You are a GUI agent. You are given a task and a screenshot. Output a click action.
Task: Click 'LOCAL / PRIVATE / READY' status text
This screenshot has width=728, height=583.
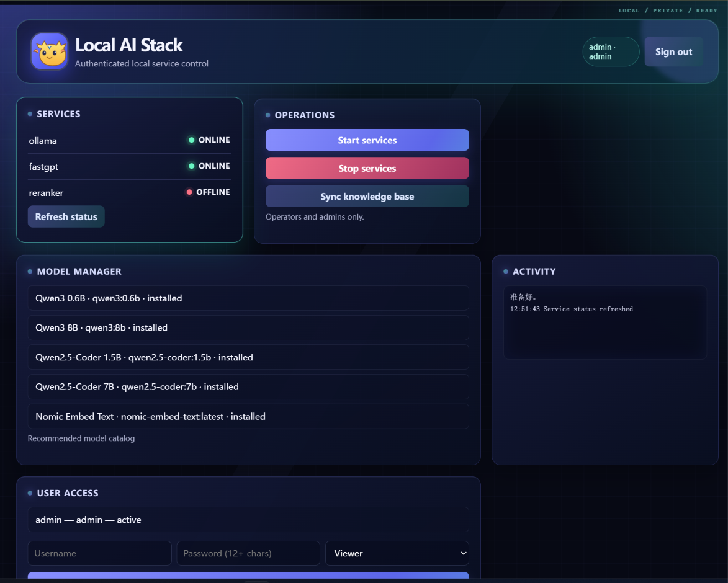668,10
